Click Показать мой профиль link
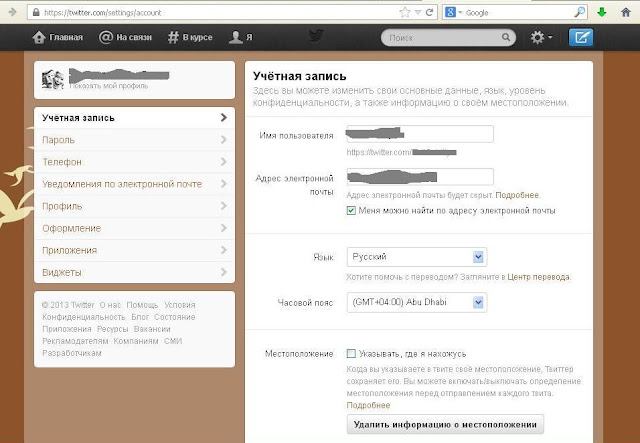The image size is (640, 443). [x=109, y=86]
